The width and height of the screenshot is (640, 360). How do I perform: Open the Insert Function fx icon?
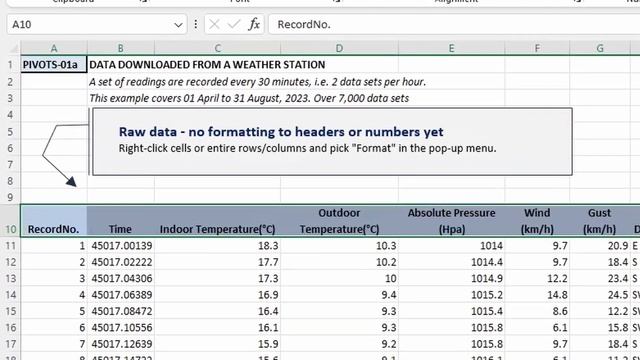click(254, 24)
